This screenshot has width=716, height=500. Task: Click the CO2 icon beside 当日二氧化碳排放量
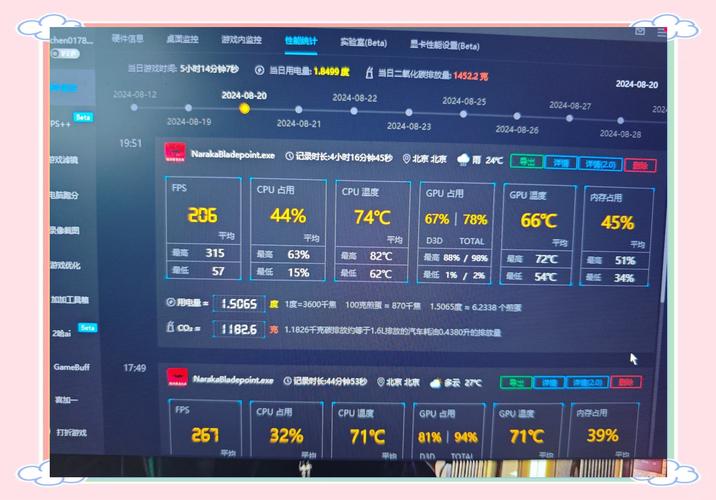click(369, 72)
